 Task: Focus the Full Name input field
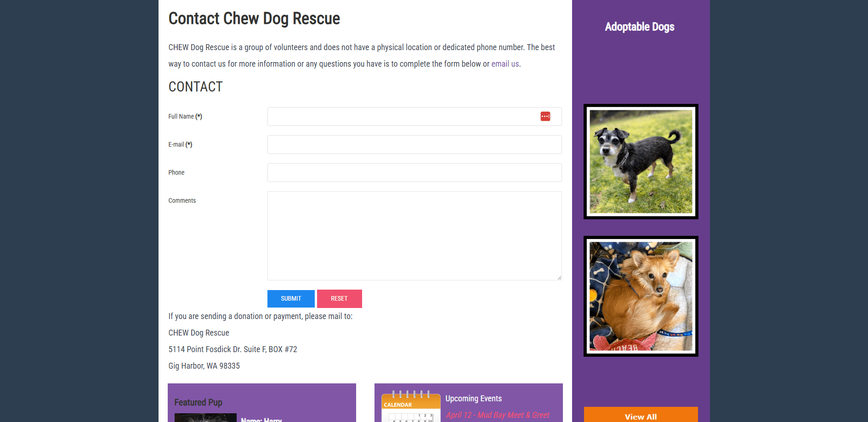(x=414, y=117)
